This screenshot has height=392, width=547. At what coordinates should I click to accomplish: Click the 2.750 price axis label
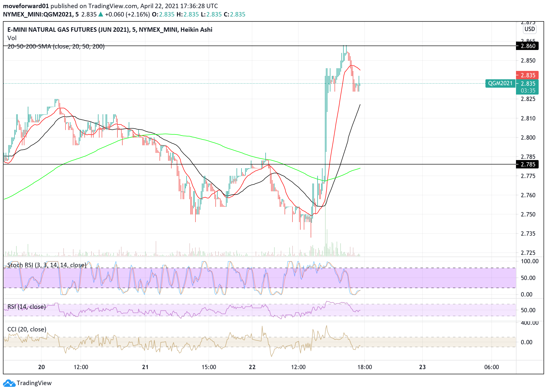(528, 214)
